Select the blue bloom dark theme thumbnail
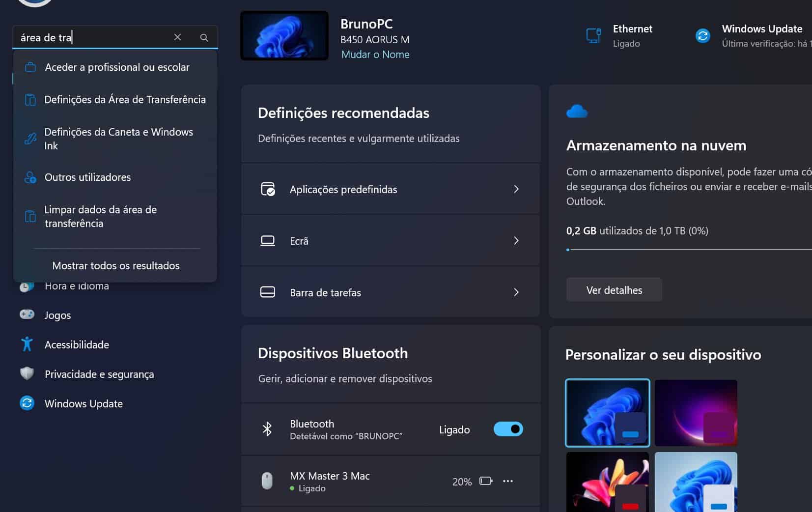 click(x=608, y=413)
